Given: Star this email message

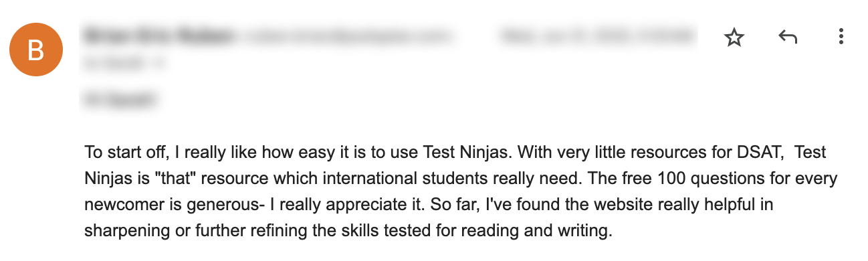Looking at the screenshot, I should click(734, 38).
